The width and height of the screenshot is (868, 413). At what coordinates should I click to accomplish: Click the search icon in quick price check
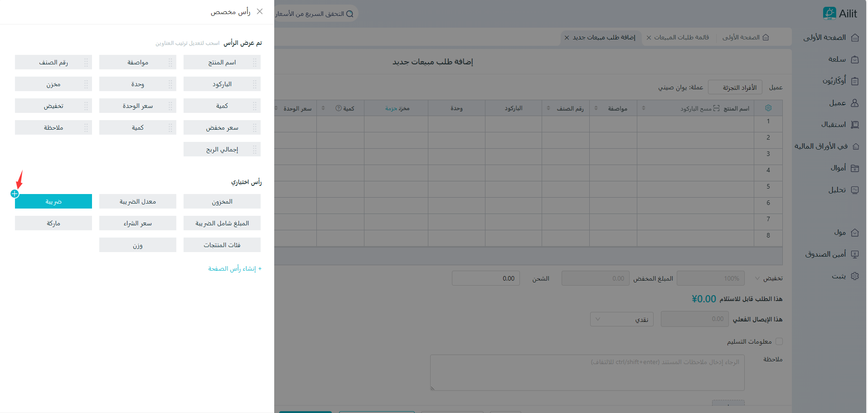[349, 14]
